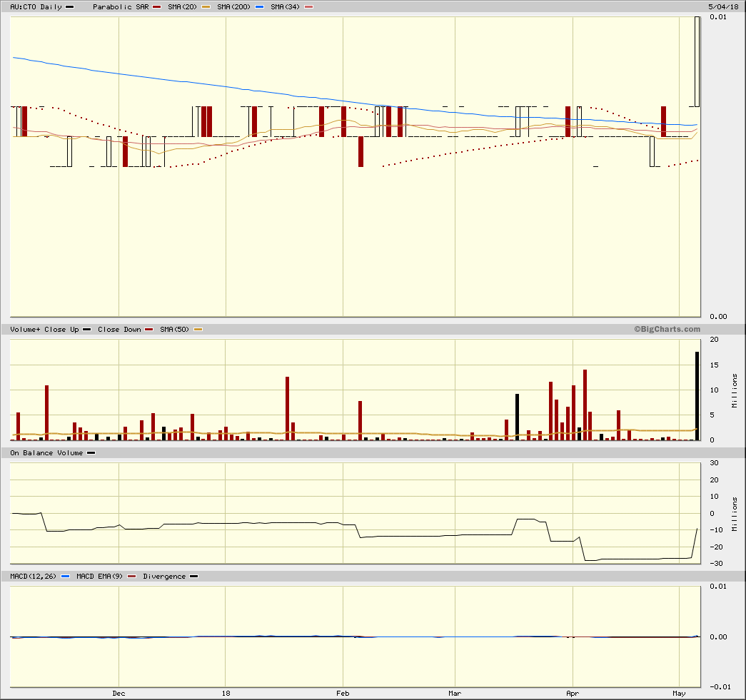Click the 18 year x-axis label
Viewport: 746px width, 700px height.
[226, 694]
